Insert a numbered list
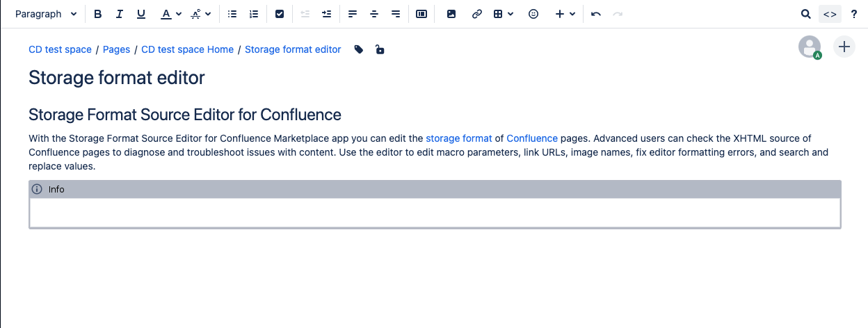 pyautogui.click(x=254, y=14)
